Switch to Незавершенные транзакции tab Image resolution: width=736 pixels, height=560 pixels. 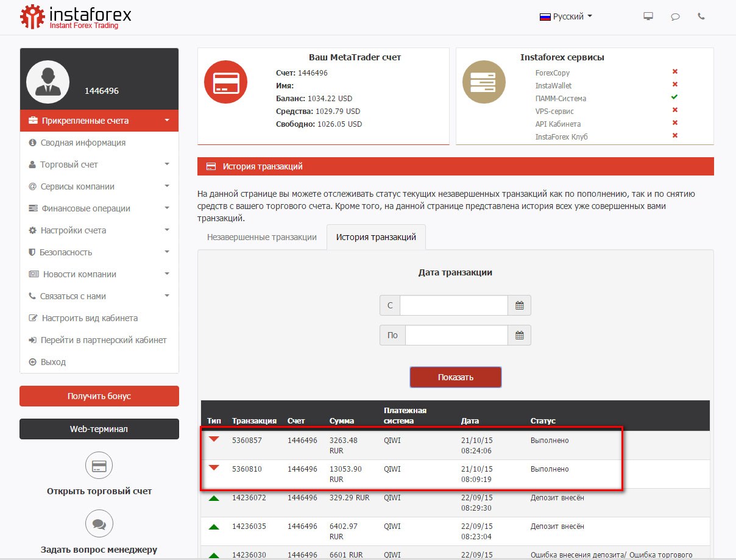pos(262,237)
